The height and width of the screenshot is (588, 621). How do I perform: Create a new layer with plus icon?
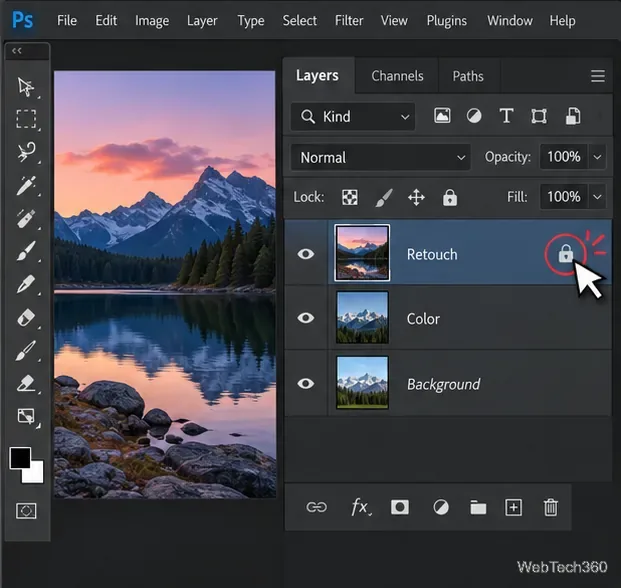[513, 507]
